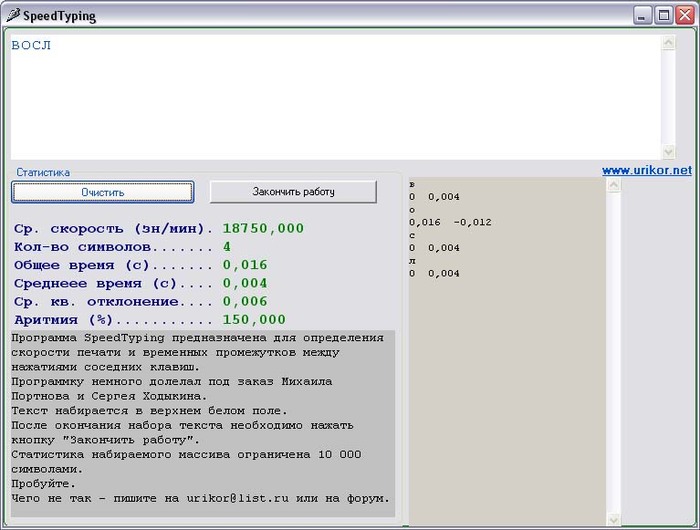Maximize the SpeedTyping window
Image resolution: width=700 pixels, height=530 pixels.
pos(663,16)
